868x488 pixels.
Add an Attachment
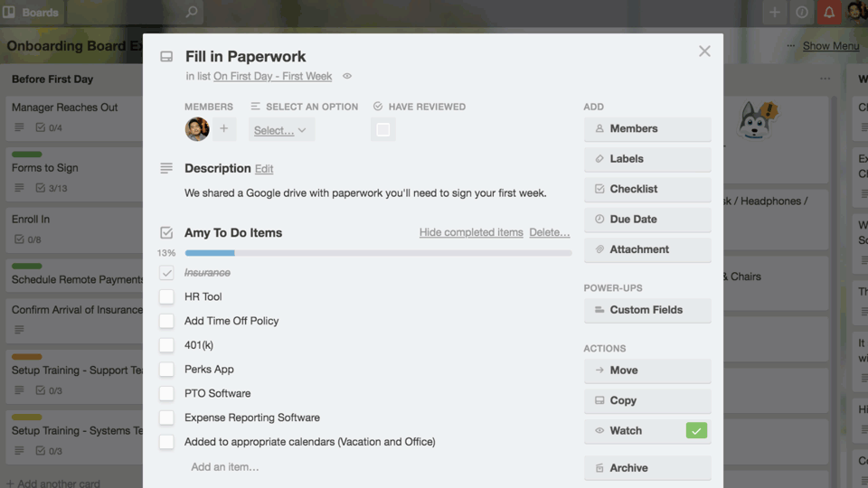coord(647,249)
